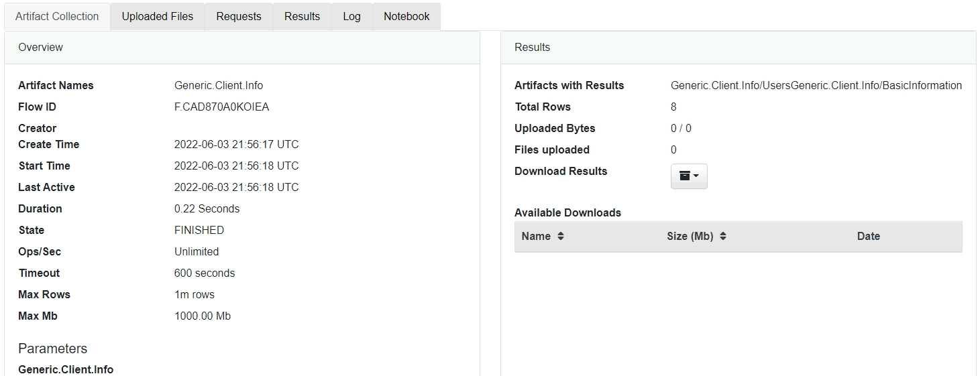Switch to the Uploaded Files tab
Image resolution: width=980 pixels, height=376 pixels.
158,17
